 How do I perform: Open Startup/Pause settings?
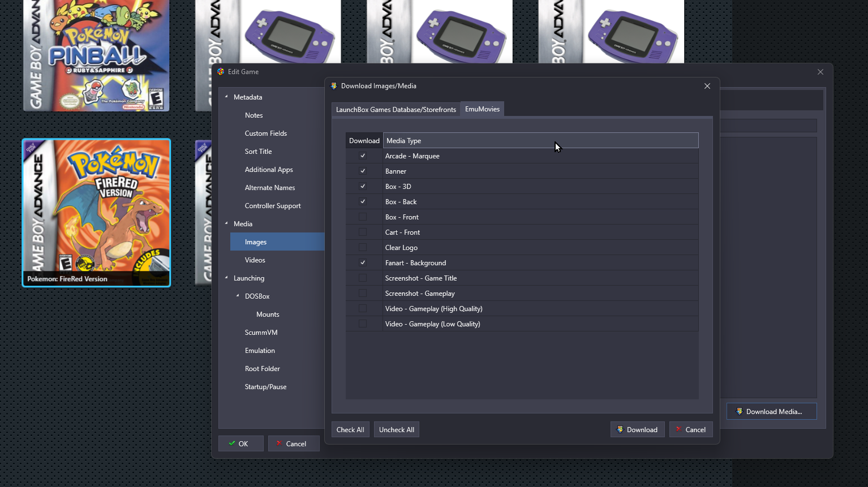(266, 386)
